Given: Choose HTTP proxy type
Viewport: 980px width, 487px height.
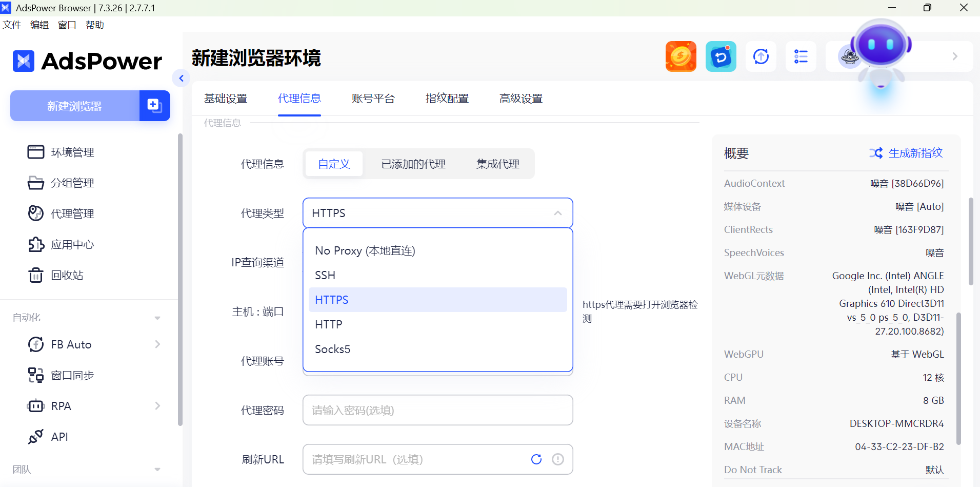Looking at the screenshot, I should pyautogui.click(x=437, y=324).
